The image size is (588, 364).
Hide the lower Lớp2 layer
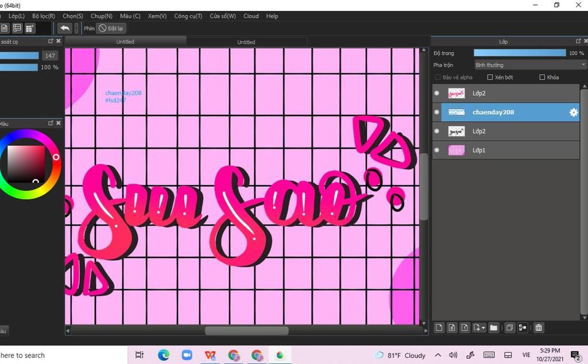coord(436,131)
